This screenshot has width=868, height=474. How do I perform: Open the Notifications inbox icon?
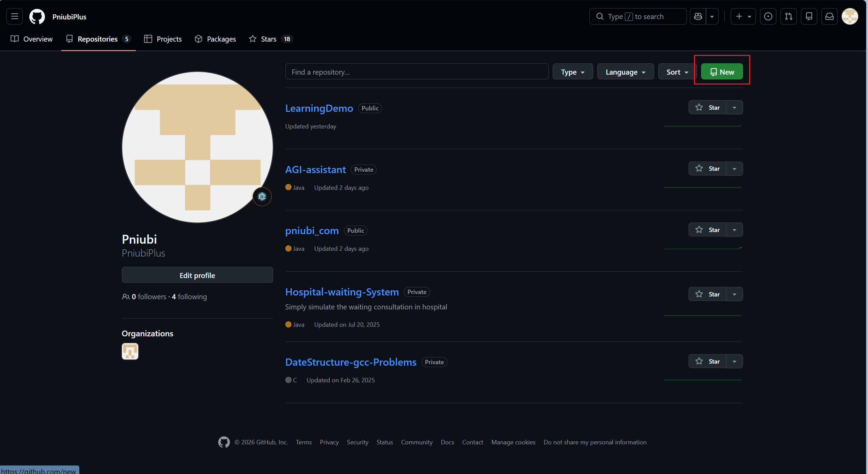[830, 16]
